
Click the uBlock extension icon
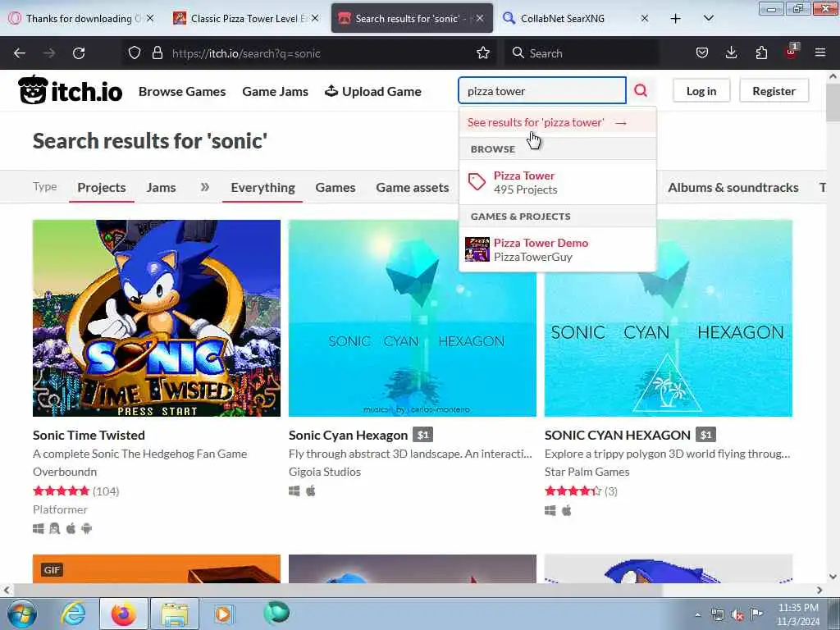[792, 52]
